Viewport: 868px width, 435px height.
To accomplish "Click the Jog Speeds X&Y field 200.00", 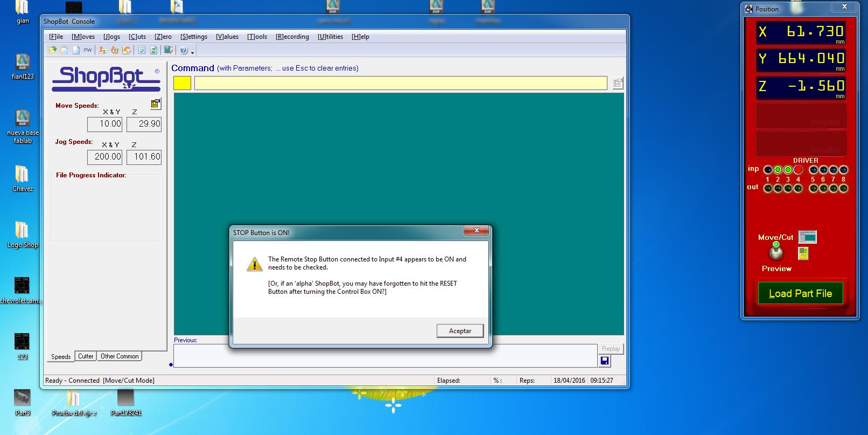I will point(105,157).
